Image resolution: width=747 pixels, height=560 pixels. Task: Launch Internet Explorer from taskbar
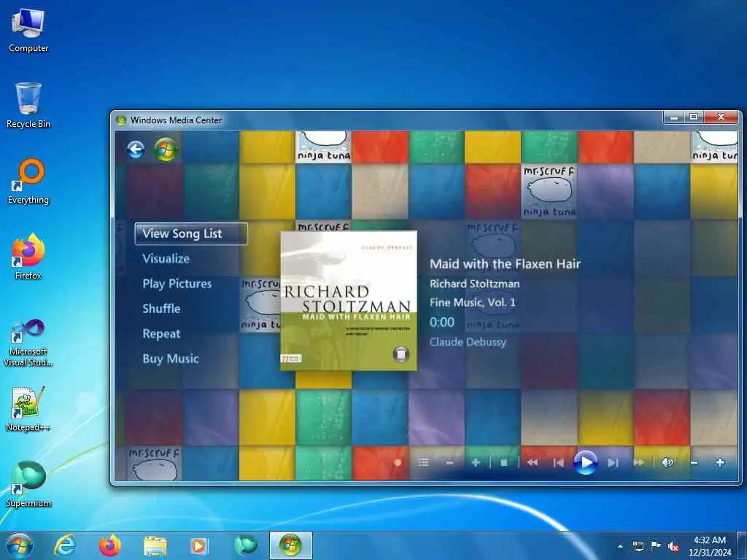click(65, 545)
